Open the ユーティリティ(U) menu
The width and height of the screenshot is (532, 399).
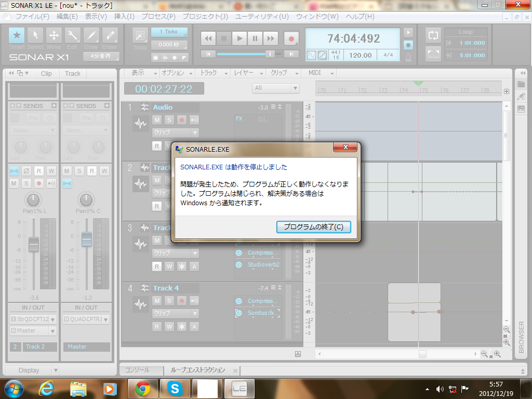coord(262,16)
